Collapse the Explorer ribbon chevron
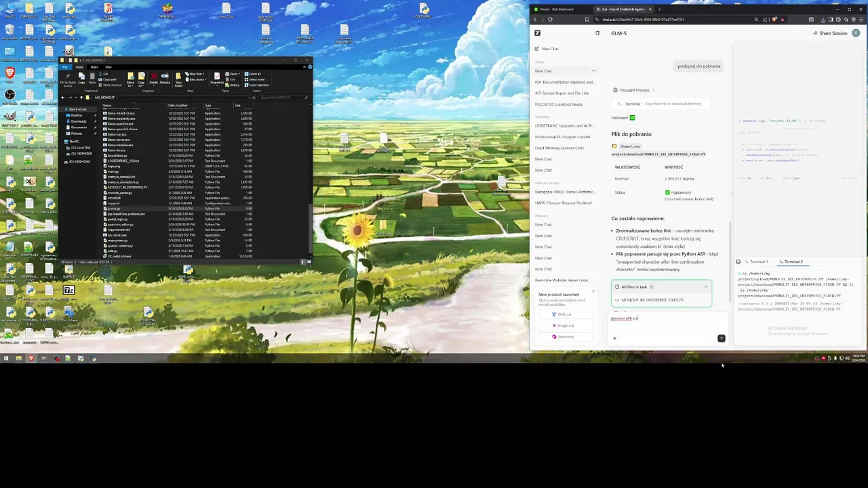 pyautogui.click(x=304, y=67)
